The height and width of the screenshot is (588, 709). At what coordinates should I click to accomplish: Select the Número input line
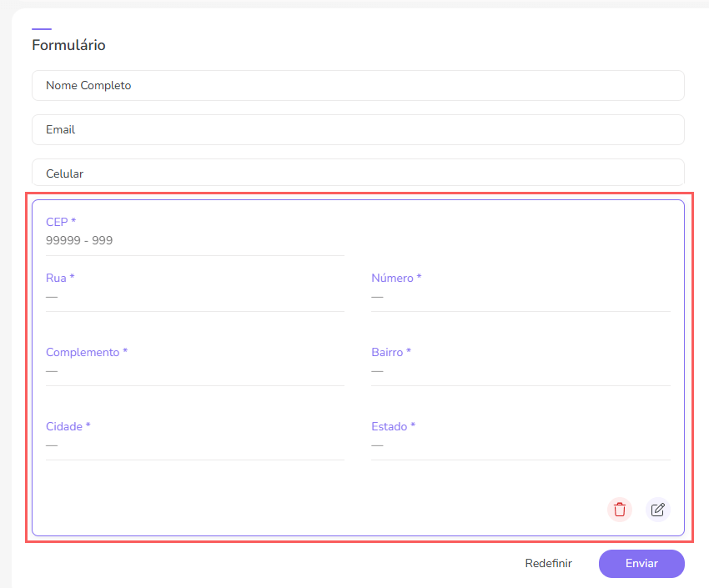click(520, 297)
